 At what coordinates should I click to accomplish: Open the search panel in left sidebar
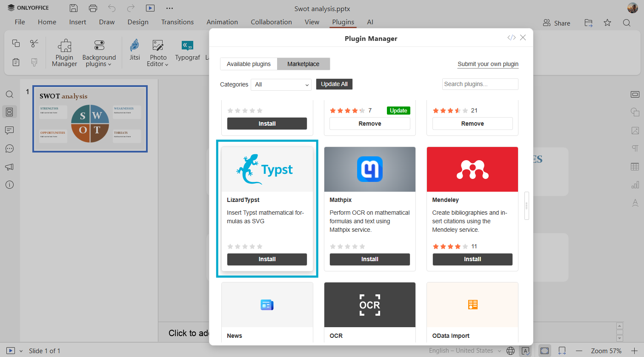coord(9,94)
